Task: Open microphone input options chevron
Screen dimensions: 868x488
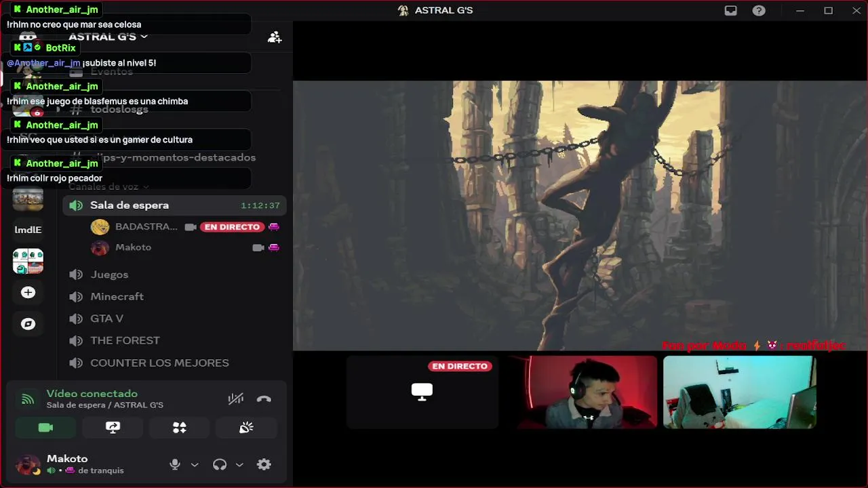Action: 195,465
